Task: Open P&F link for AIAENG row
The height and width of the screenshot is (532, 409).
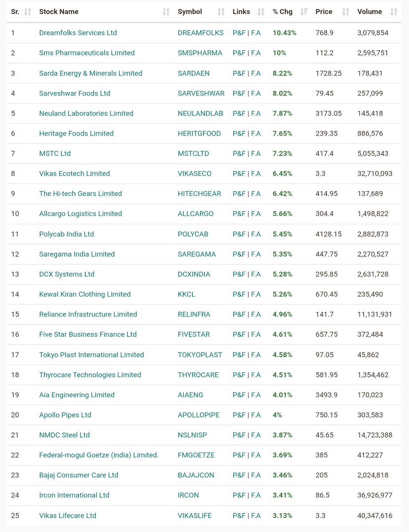Action: click(239, 395)
